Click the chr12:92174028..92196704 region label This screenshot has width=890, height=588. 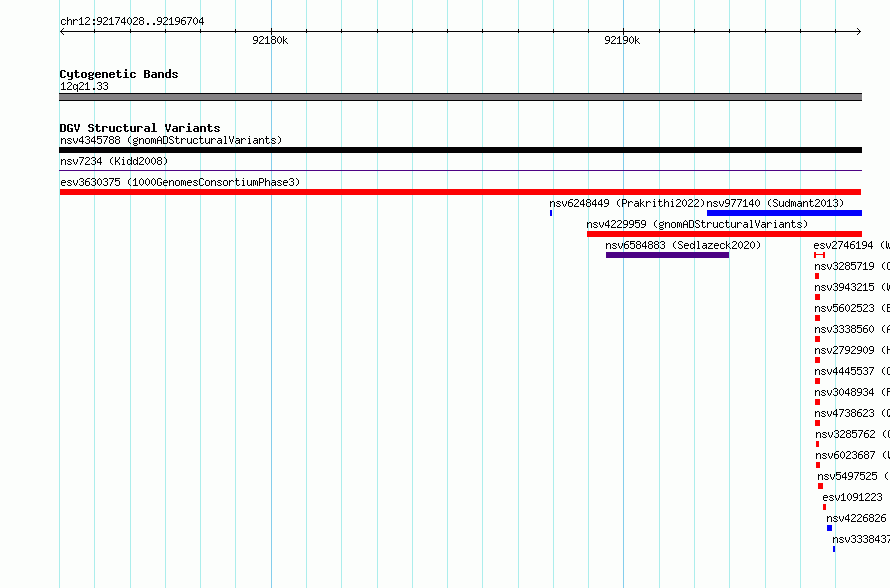coord(132,22)
